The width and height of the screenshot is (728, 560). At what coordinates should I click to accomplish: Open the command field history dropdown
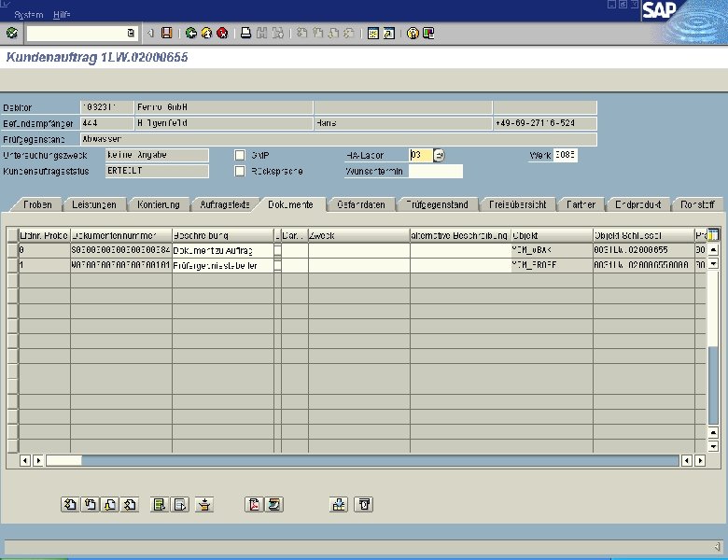click(131, 33)
